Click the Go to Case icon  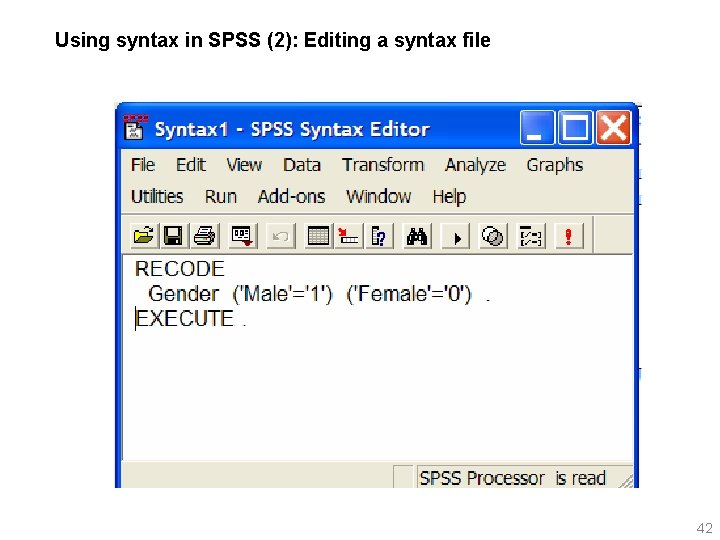(x=348, y=236)
